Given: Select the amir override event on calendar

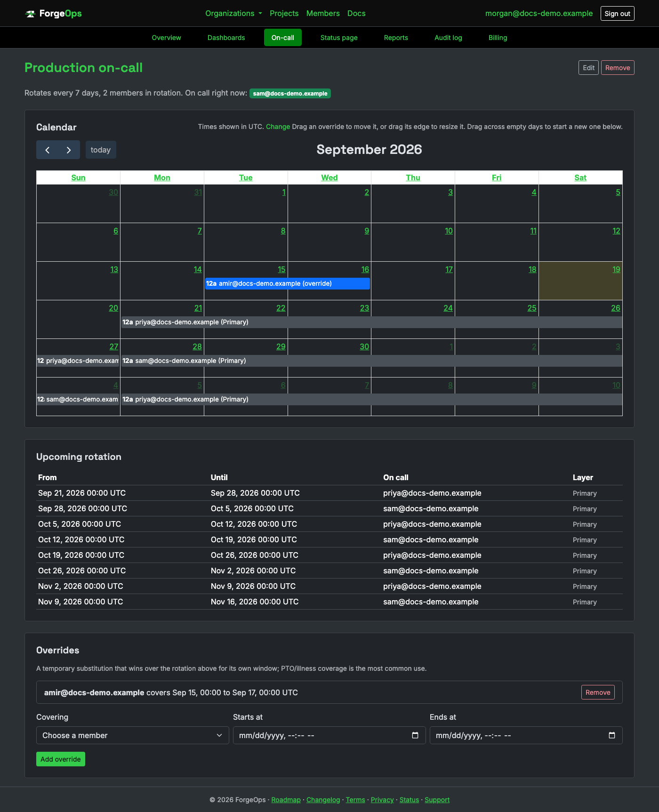Looking at the screenshot, I should tap(288, 283).
